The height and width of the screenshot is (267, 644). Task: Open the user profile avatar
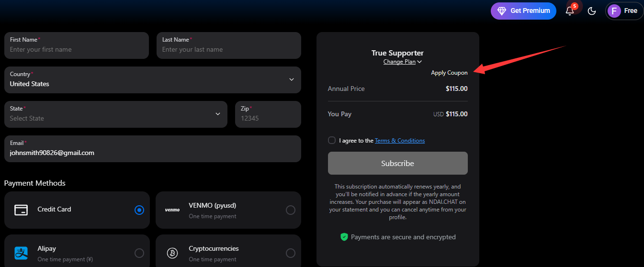click(614, 11)
